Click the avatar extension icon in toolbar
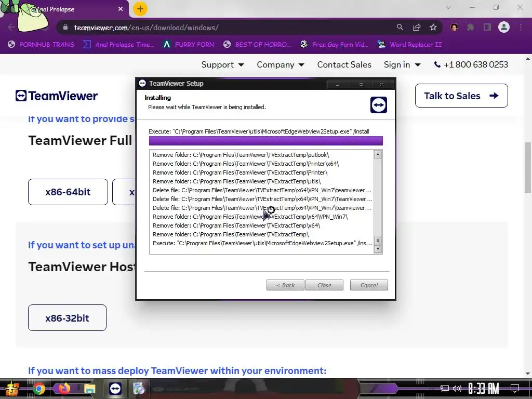The height and width of the screenshot is (399, 532). [454, 28]
